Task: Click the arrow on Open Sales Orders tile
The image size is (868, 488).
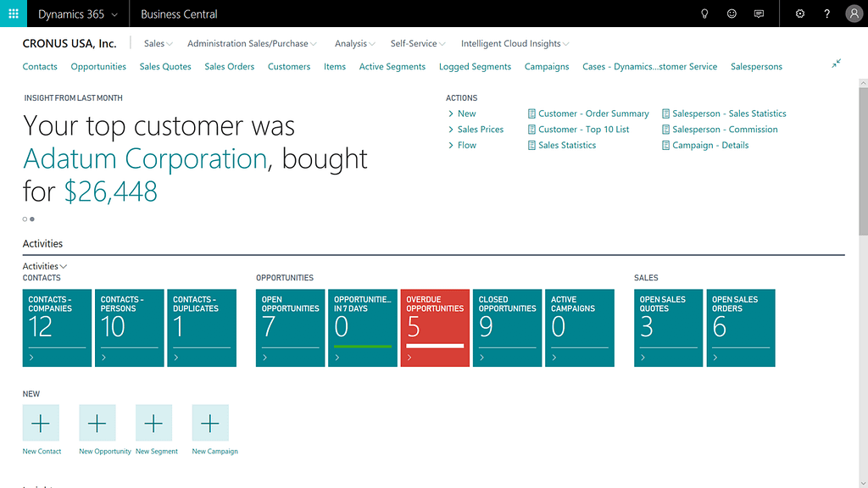Action: tap(715, 358)
